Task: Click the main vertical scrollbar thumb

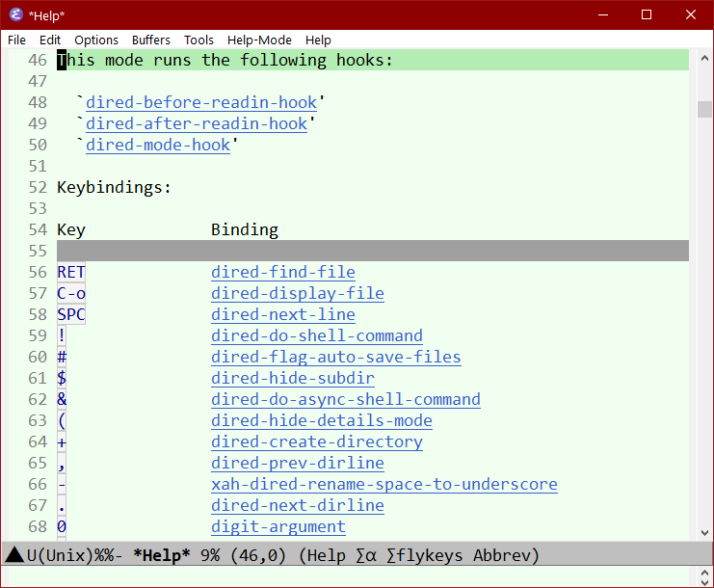Action: tap(704, 109)
